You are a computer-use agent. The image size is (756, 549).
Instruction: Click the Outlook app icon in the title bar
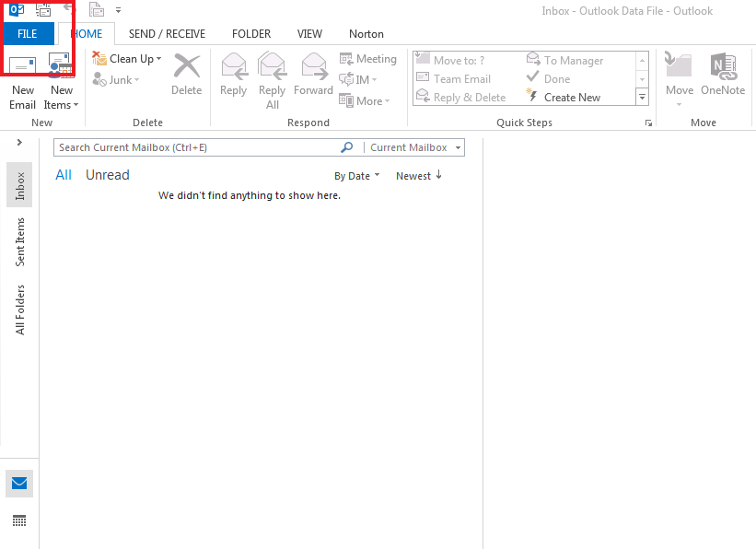17,9
